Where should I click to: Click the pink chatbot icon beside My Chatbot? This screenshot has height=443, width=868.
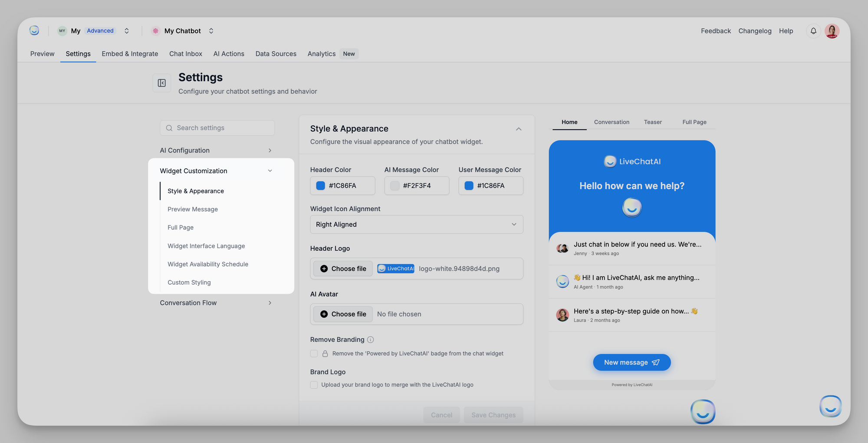coord(155,31)
